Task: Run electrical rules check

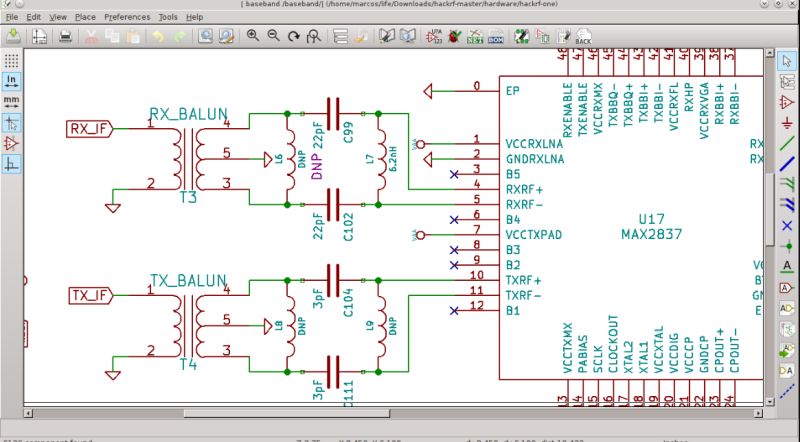Action: pyautogui.click(x=454, y=36)
